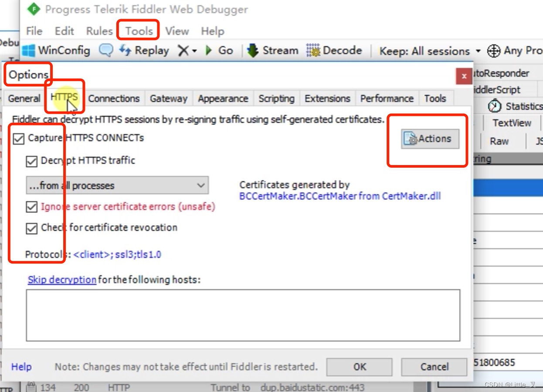Toggle the Stream download arrow icon

point(253,51)
